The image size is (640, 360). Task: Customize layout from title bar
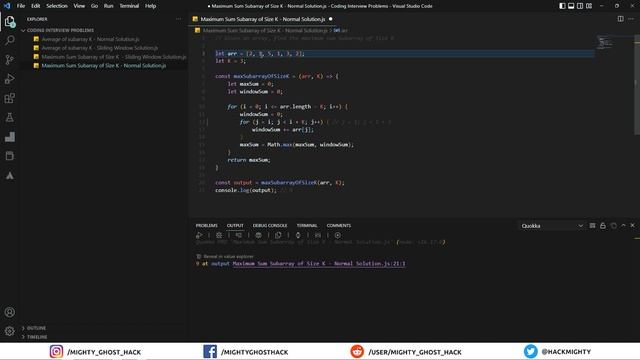point(589,6)
